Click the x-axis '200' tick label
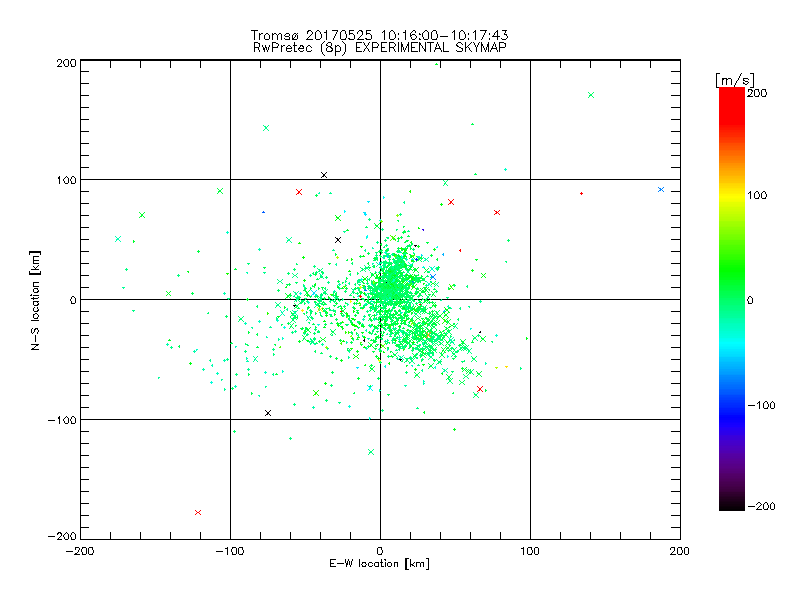Viewport: 800px width, 600px height. coord(680,551)
